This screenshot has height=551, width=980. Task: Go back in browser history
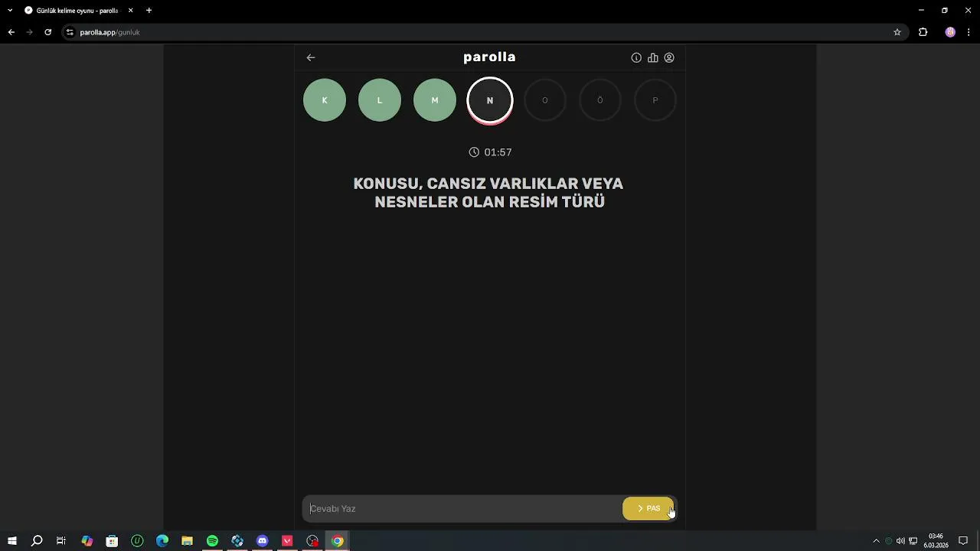pos(11,32)
